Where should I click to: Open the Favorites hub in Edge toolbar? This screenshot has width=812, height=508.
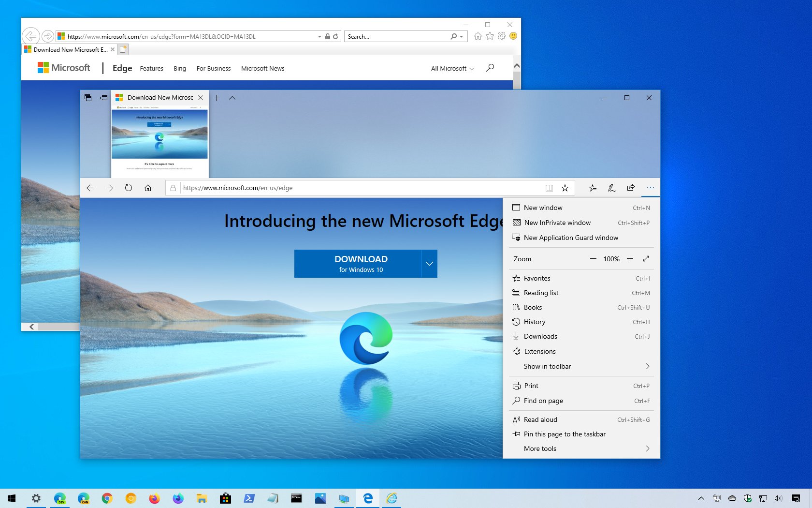coord(593,188)
